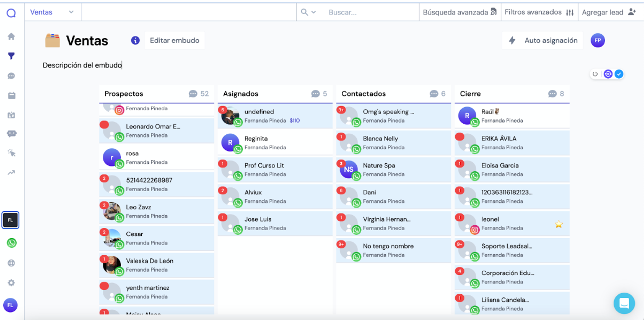Open the FP user avatar menu
Screen dimensions: 644x322
tap(598, 40)
